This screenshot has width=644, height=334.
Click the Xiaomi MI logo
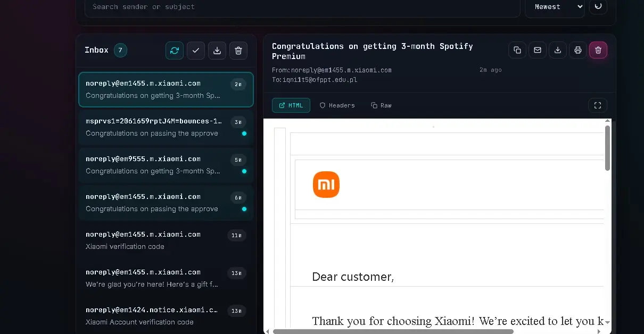point(326,185)
